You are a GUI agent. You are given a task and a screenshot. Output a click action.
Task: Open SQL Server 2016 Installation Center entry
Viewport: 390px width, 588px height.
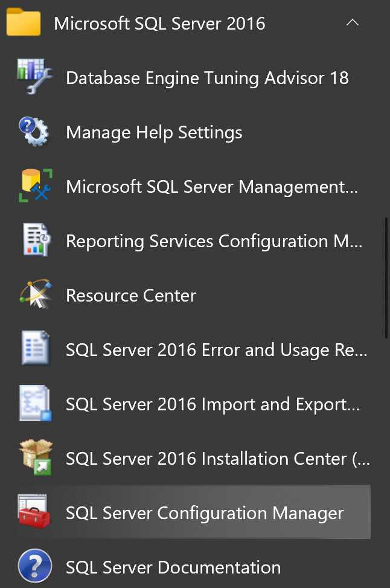218,459
